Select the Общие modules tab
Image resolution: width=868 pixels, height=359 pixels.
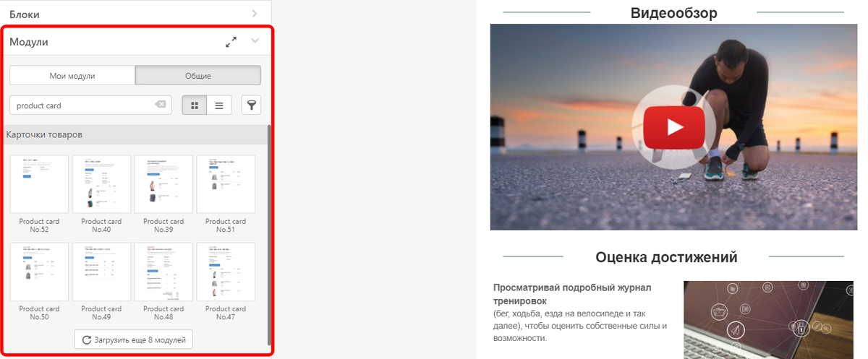click(197, 76)
